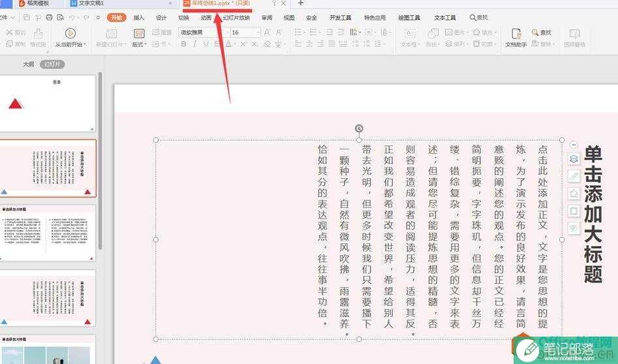Image resolution: width=618 pixels, height=364 pixels.
Task: Toggle Italic formatting
Action: click(194, 44)
